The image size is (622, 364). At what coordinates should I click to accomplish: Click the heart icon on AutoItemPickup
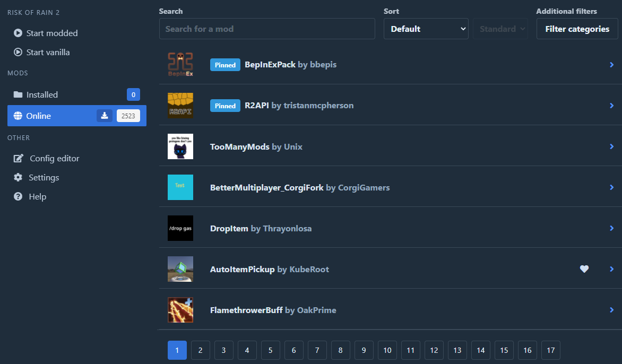(584, 269)
